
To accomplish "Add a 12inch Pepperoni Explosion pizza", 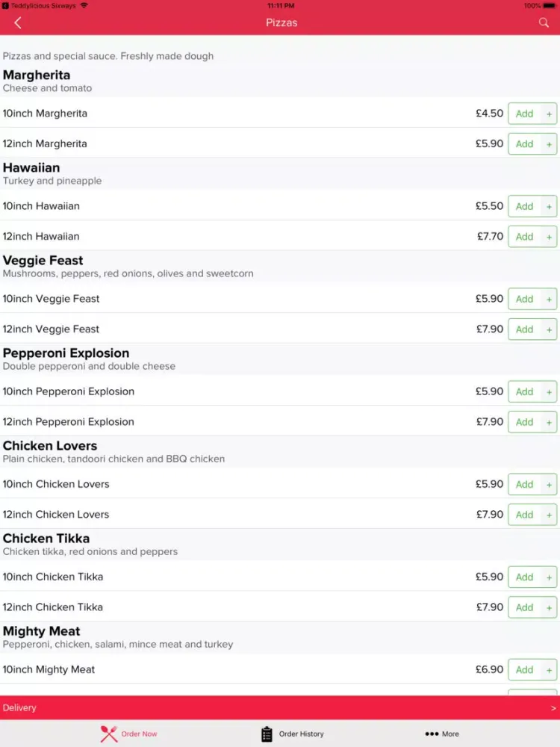I will pyautogui.click(x=523, y=421).
